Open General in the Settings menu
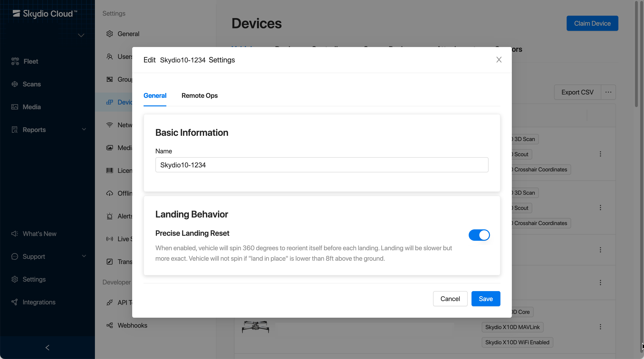The image size is (644, 359). click(128, 34)
